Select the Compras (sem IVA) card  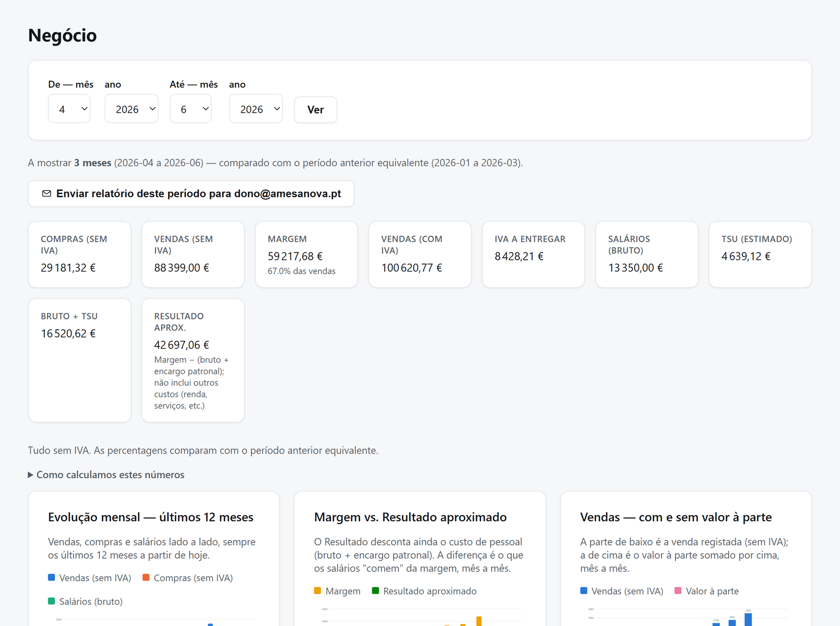pyautogui.click(x=80, y=254)
